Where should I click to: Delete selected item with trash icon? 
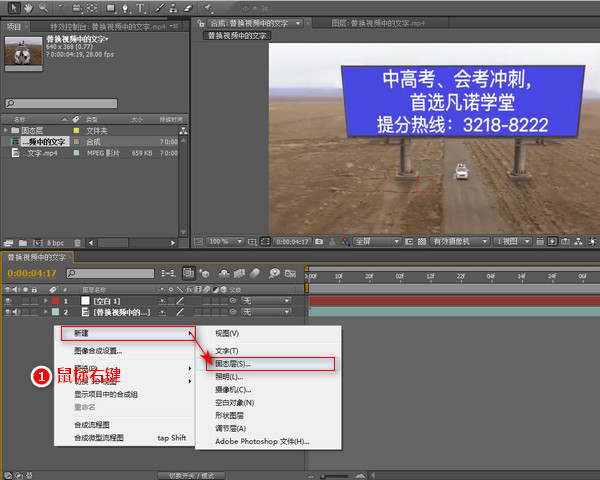77,243
